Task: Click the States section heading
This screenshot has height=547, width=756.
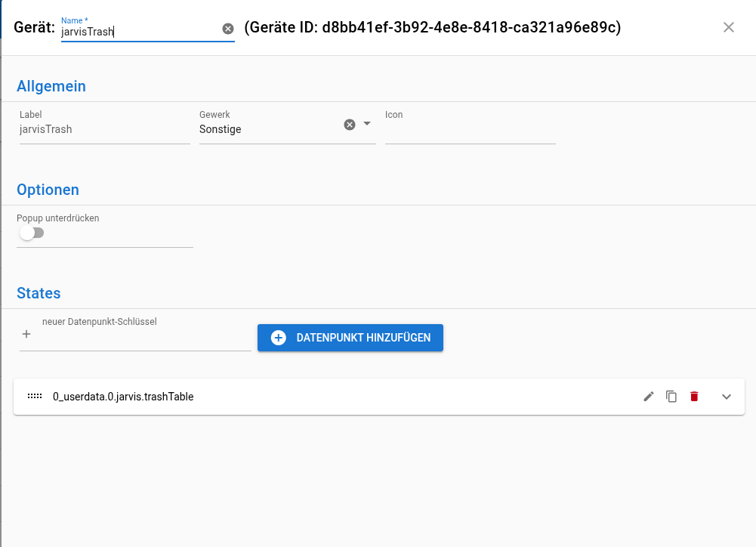Action: 39,293
